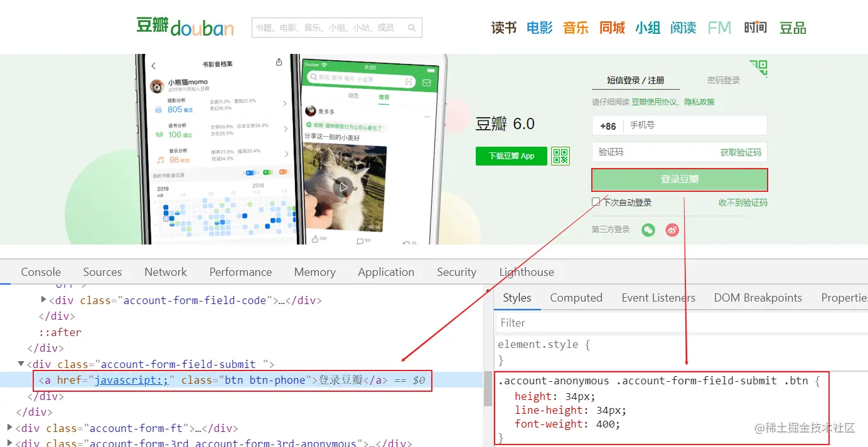Select the btn btn-phone anchor DOM row

coord(242,380)
